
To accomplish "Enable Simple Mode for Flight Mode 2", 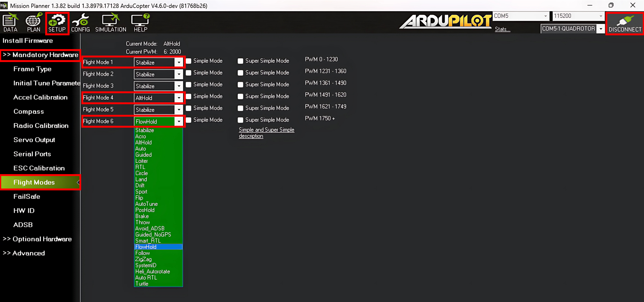I will (x=189, y=73).
